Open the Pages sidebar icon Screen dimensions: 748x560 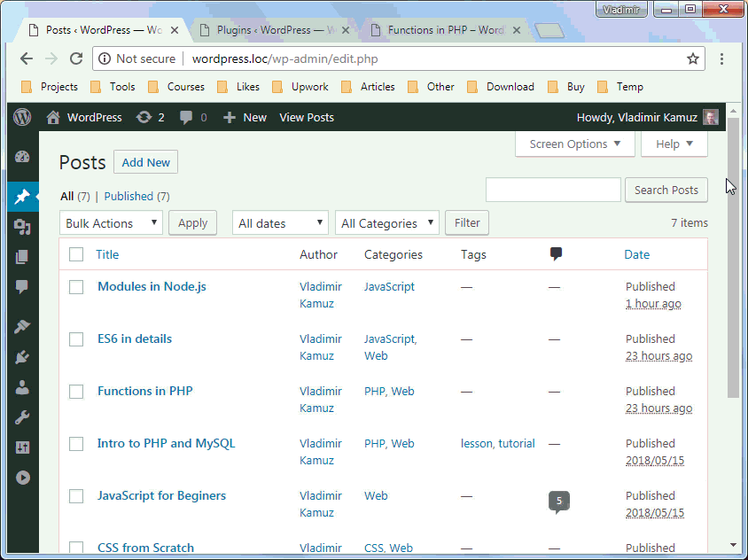pos(22,257)
